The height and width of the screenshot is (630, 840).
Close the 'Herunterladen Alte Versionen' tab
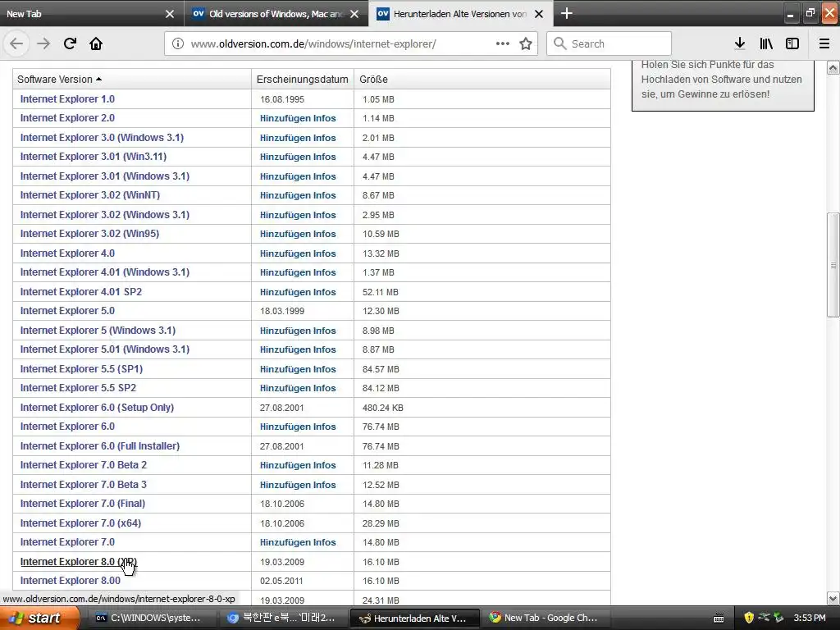tap(540, 14)
